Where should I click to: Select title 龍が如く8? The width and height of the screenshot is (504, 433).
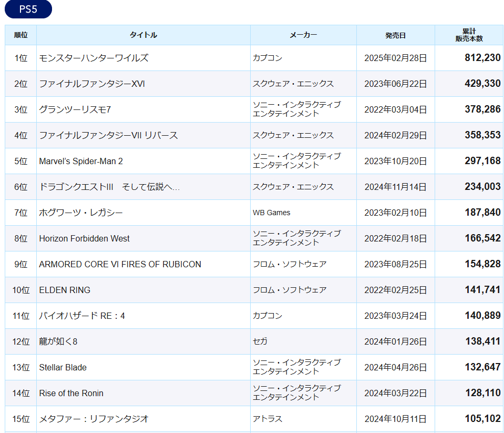(58, 341)
